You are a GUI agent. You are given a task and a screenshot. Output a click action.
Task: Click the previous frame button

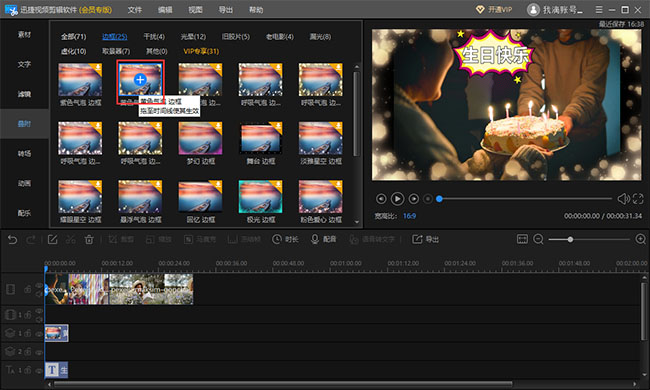pyautogui.click(x=381, y=199)
